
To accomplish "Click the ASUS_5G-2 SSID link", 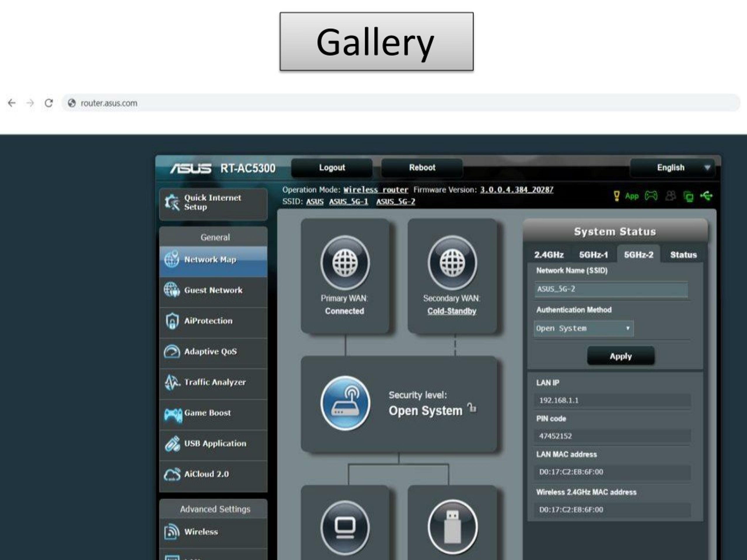I will [x=396, y=202].
